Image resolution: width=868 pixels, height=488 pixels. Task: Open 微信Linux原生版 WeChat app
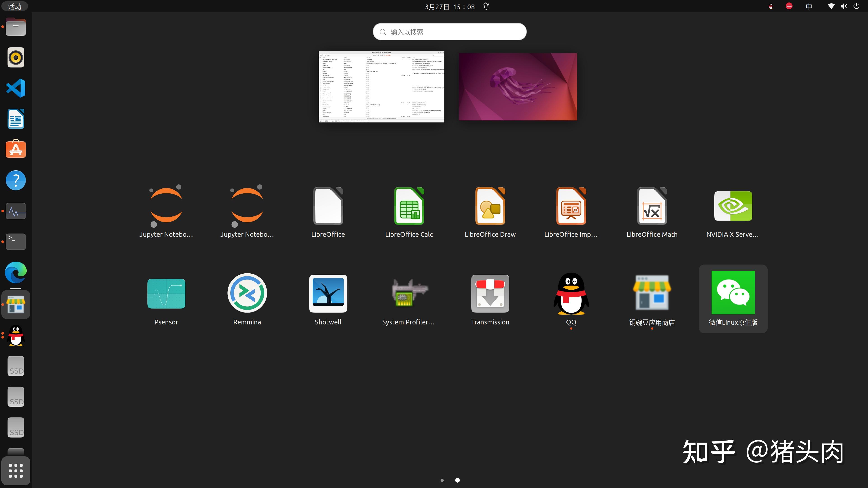coord(733,293)
